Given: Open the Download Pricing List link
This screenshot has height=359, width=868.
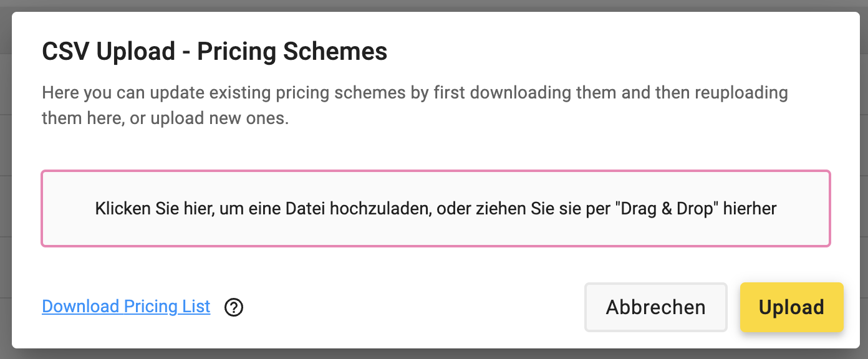Looking at the screenshot, I should point(126,307).
